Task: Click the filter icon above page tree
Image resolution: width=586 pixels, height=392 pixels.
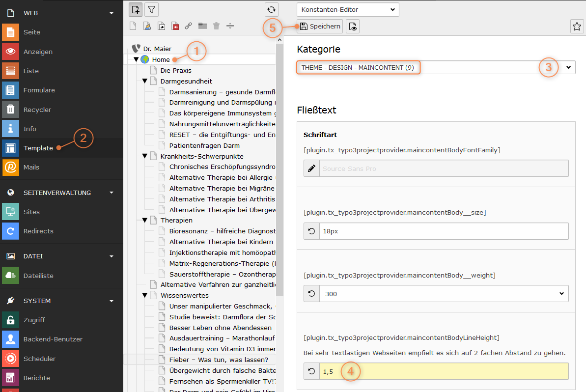Action: coord(152,9)
